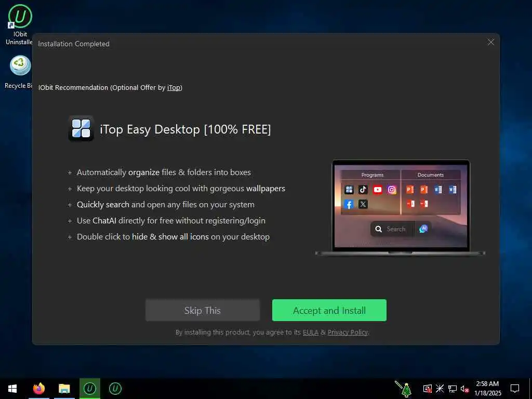Select the second IObit Uninstaller taskbar icon
Screen dimensions: 532x399
click(115, 389)
